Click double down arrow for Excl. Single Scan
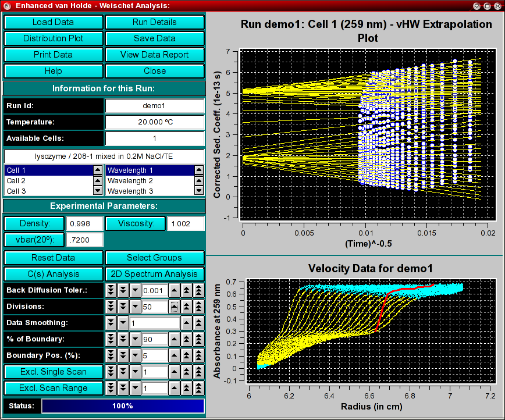This screenshot has width=505, height=420. point(123,372)
